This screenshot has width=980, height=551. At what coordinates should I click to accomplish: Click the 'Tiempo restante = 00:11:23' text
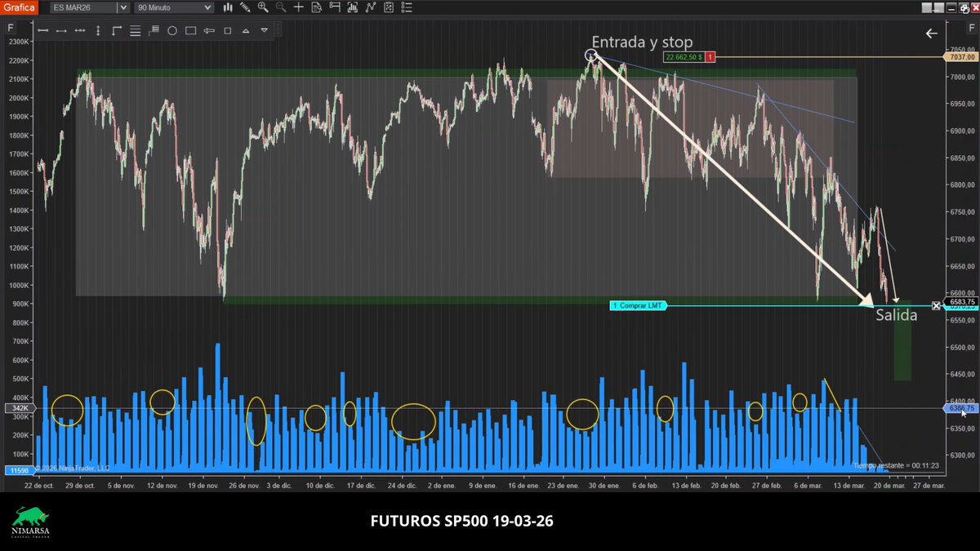coord(896,465)
